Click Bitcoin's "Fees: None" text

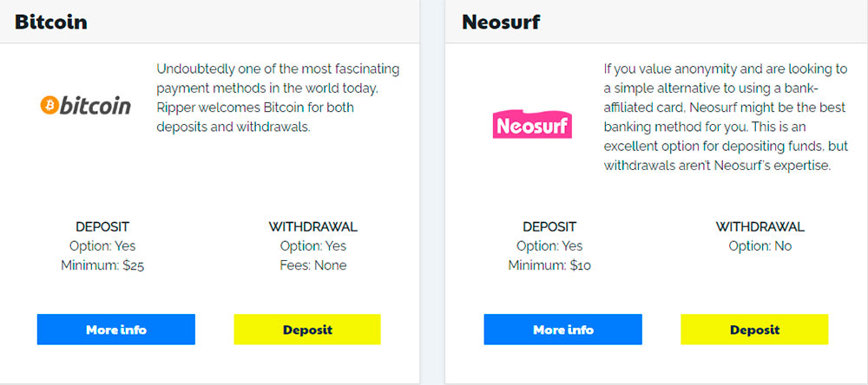(313, 265)
